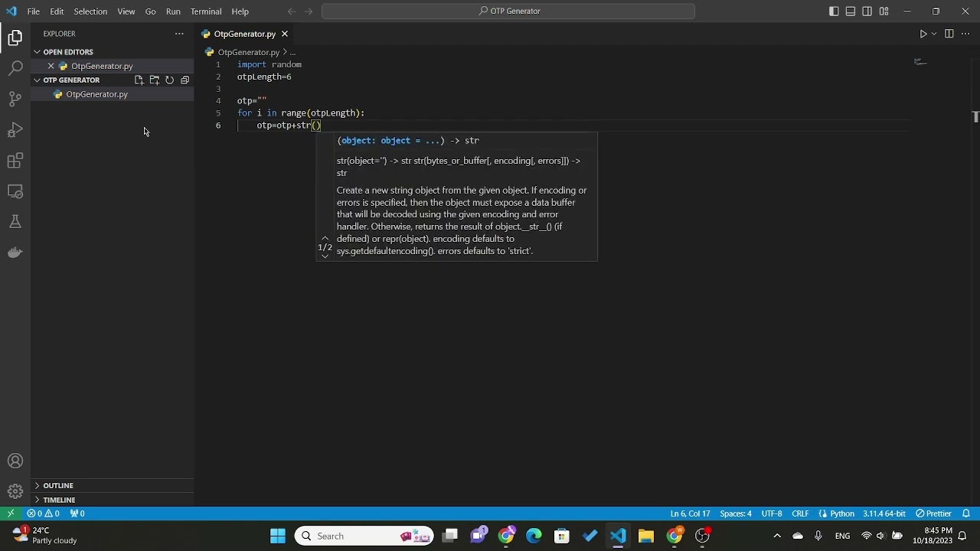This screenshot has height=551, width=980.
Task: Show next signature in tooltip
Action: (x=325, y=256)
